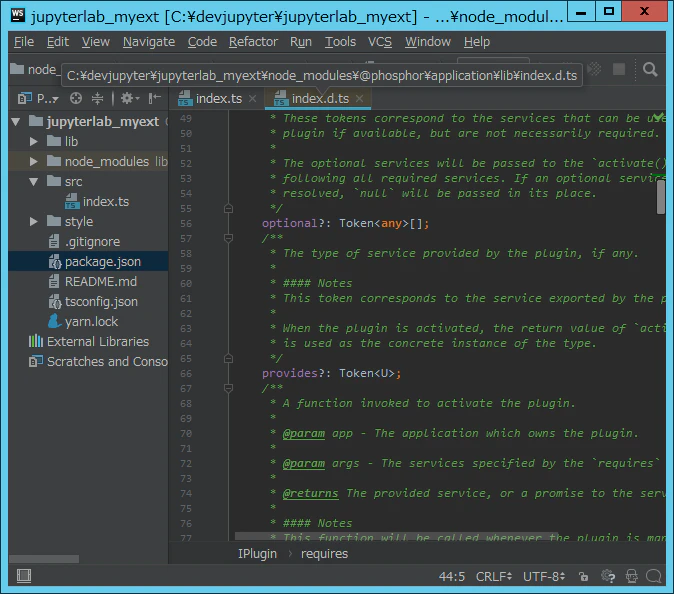674x594 pixels.
Task: Open the Navigate menu
Action: pos(149,42)
